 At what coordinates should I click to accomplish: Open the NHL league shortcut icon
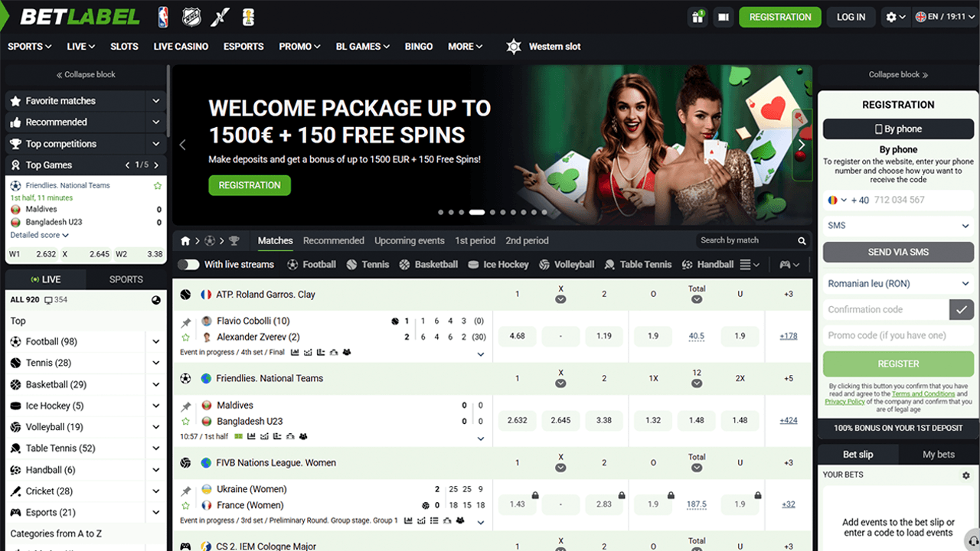pyautogui.click(x=191, y=17)
